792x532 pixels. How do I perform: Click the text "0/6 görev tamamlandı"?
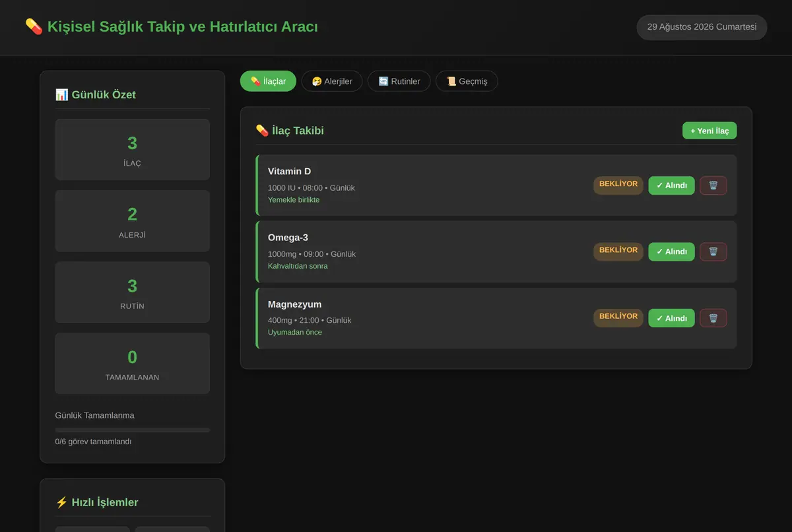pos(93,442)
